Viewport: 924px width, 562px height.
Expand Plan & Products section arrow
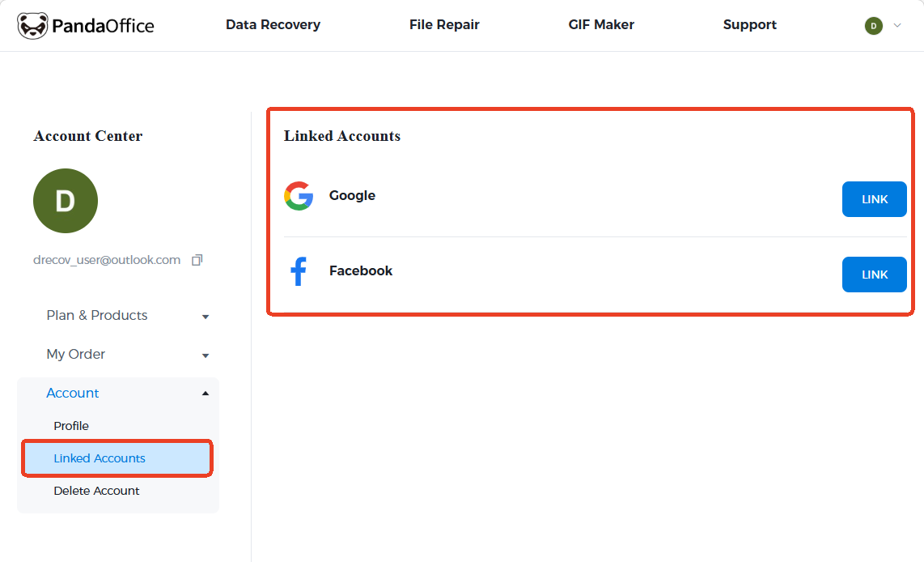pos(206,317)
